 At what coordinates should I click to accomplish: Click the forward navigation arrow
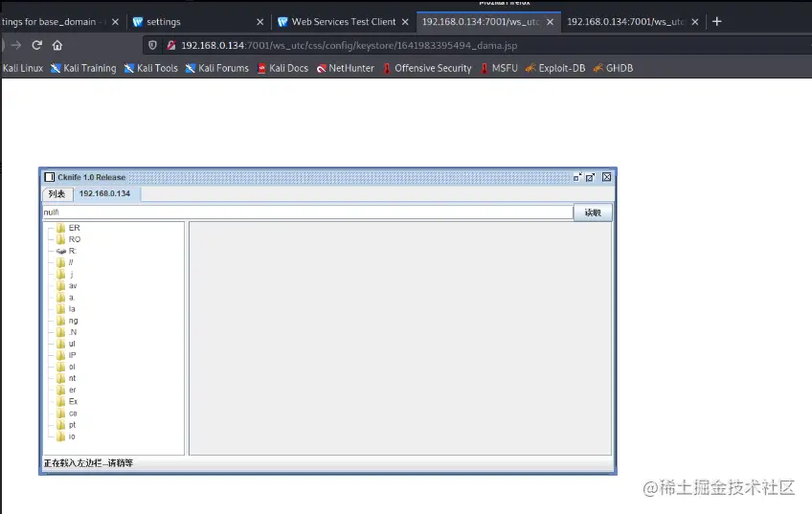pos(16,45)
